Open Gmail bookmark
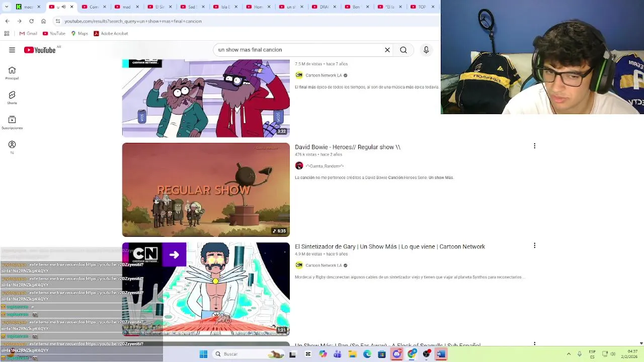 click(28, 33)
